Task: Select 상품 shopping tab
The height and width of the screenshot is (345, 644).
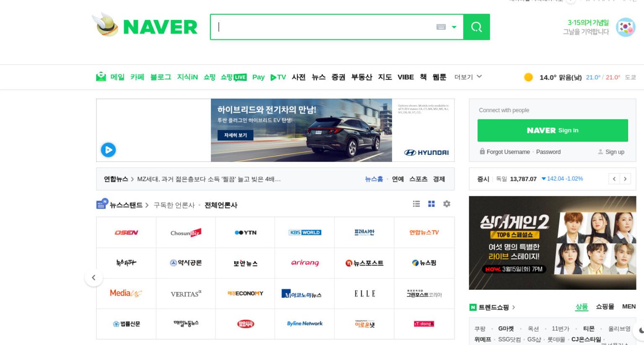Action: tap(582, 307)
